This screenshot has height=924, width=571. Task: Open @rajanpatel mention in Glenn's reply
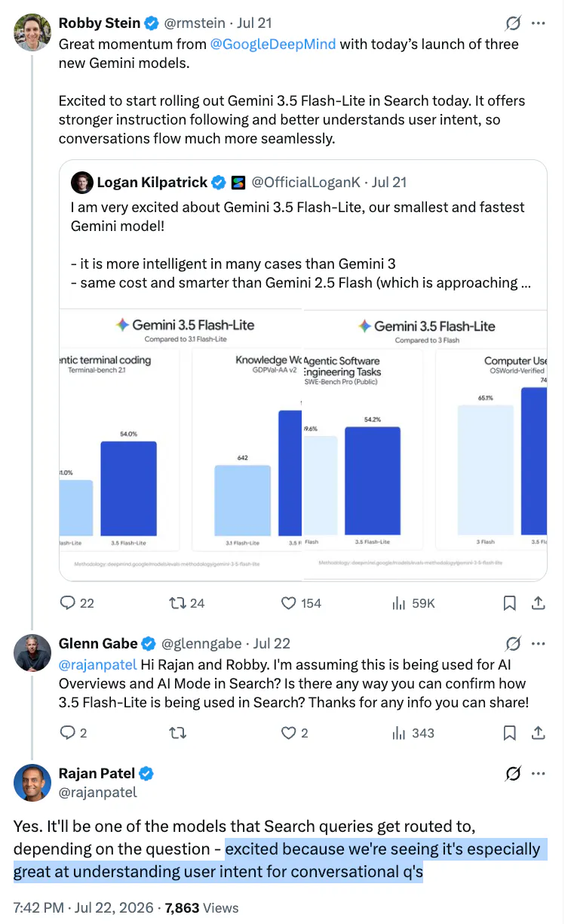(98, 664)
